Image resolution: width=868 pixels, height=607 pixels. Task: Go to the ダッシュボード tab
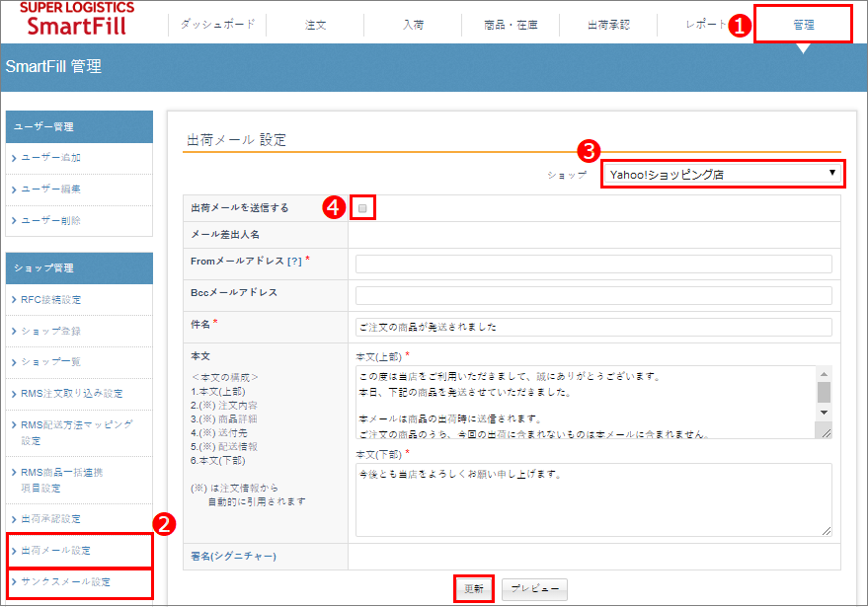click(x=217, y=24)
